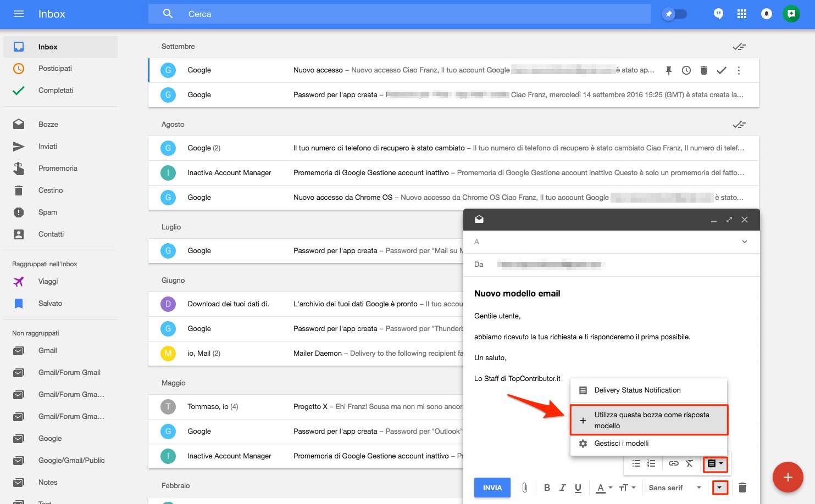Insert numbered list in compose
The image size is (815, 504).
pyautogui.click(x=651, y=463)
